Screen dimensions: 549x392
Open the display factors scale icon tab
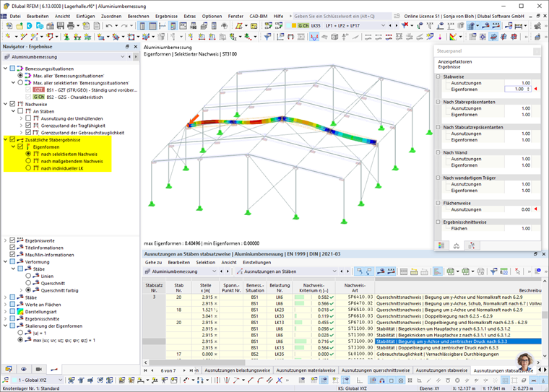(457, 245)
